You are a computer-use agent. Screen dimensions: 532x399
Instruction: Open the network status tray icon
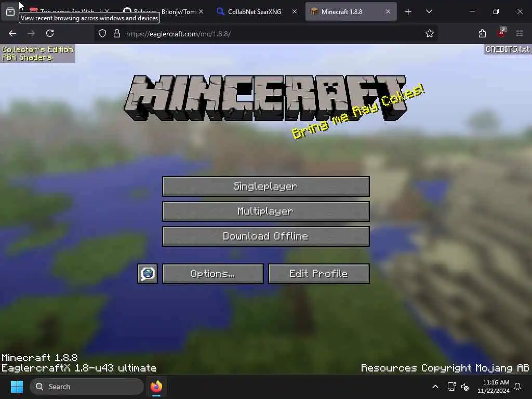pos(451,387)
